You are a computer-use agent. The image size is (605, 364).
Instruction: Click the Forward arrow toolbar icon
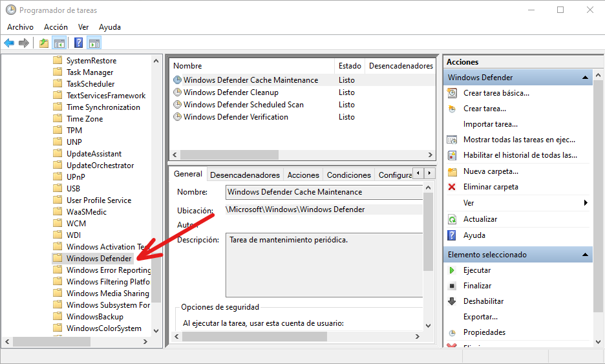point(24,43)
